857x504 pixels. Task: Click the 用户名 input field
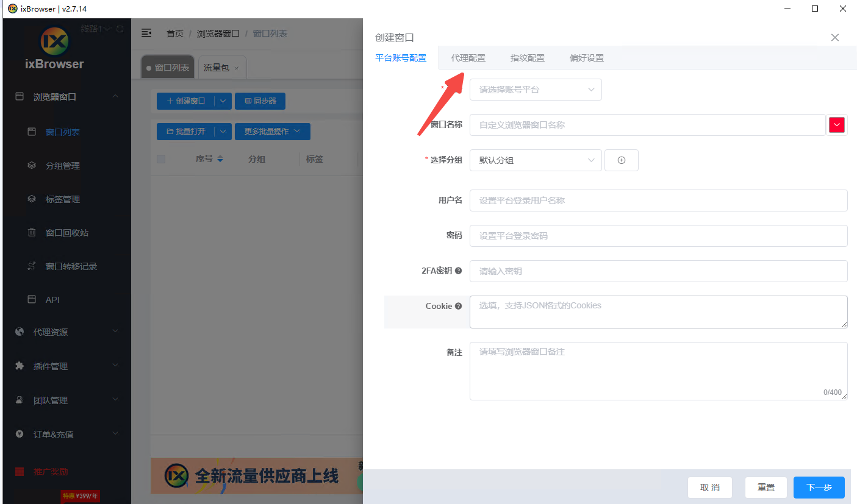click(x=658, y=201)
